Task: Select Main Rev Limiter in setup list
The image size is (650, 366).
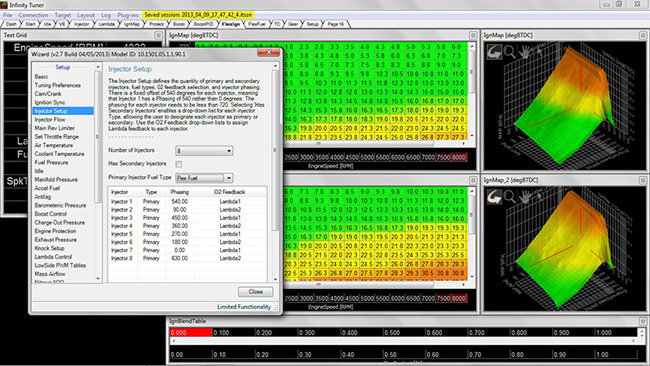Action: (x=55, y=128)
